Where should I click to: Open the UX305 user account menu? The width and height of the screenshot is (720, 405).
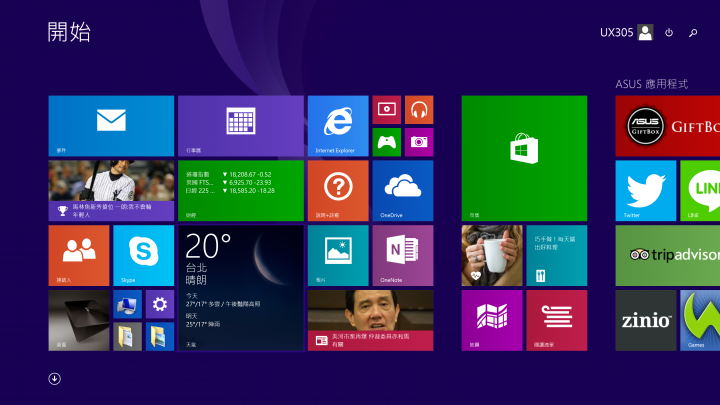[x=626, y=33]
